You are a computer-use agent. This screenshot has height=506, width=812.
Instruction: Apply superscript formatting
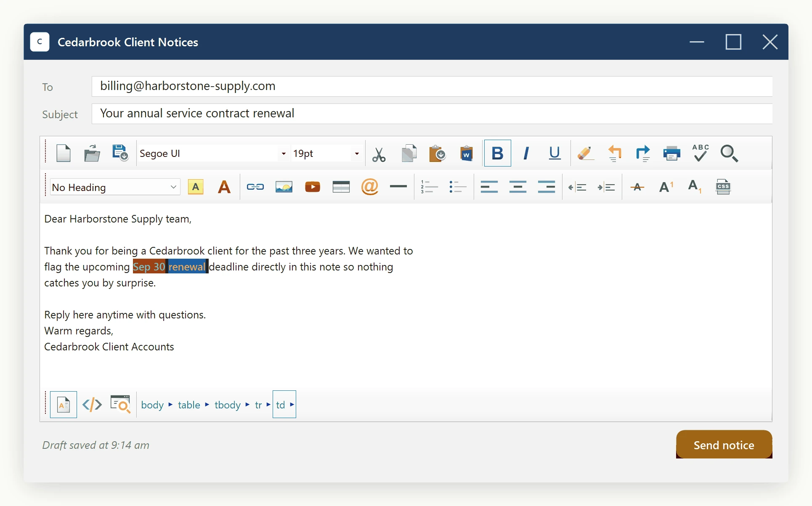coord(666,187)
